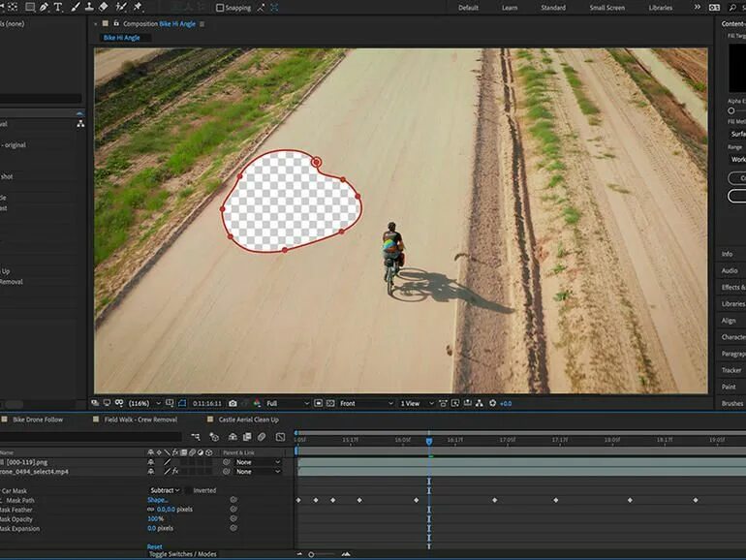Image resolution: width=746 pixels, height=560 pixels.
Task: Click the workspace panel icon beside overflow arrows
Action: tap(715, 8)
